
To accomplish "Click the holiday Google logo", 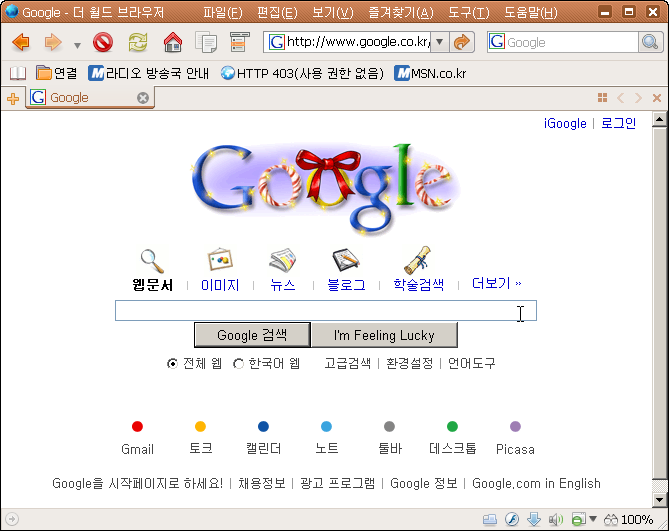I will click(325, 188).
